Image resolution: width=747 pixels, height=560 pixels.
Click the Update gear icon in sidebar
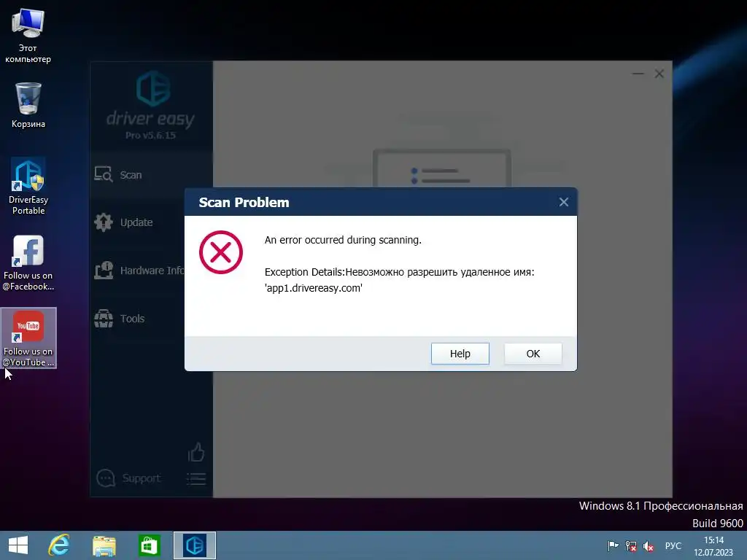(104, 222)
